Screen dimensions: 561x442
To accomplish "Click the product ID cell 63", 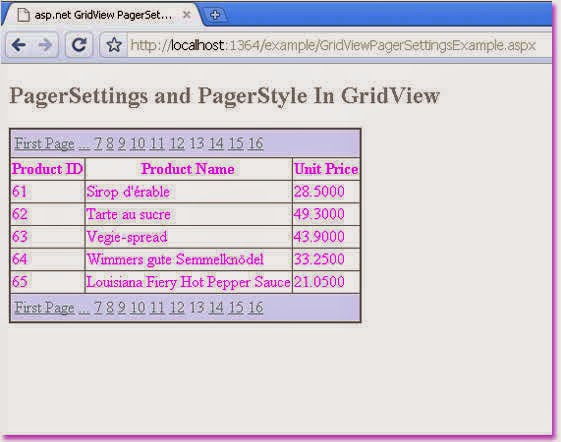I will (x=47, y=237).
